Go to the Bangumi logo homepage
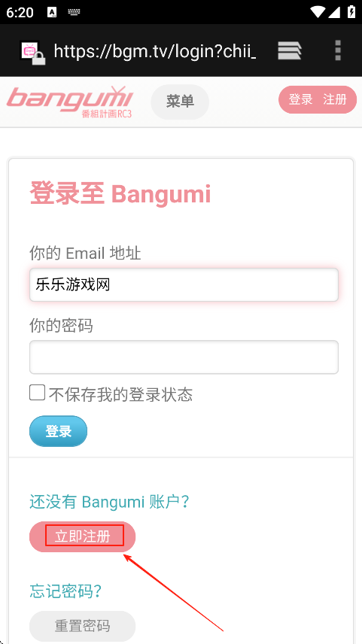This screenshot has height=644, width=362. [x=69, y=102]
